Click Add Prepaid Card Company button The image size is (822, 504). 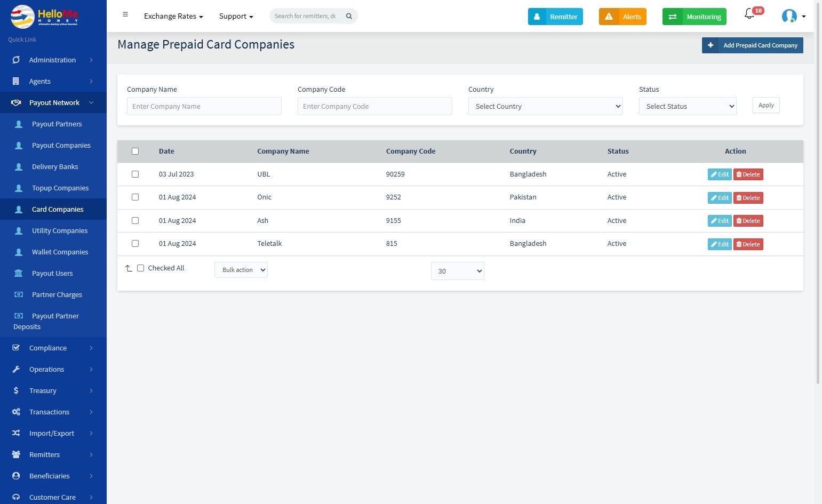click(x=753, y=45)
